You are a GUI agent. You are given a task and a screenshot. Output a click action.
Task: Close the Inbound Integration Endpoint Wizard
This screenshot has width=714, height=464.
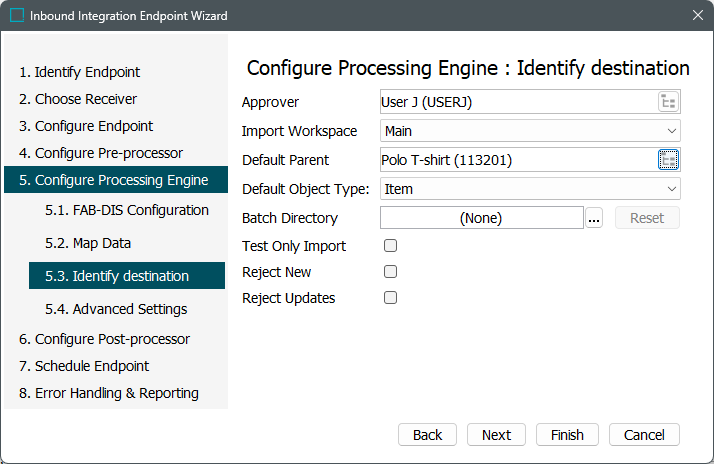point(697,16)
